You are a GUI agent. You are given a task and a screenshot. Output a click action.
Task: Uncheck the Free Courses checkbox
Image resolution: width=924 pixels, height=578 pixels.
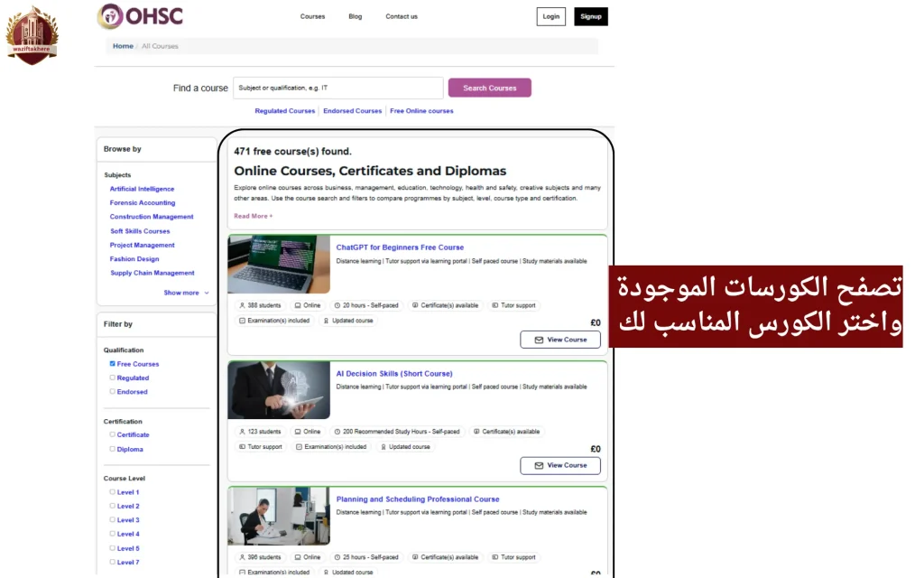(112, 364)
